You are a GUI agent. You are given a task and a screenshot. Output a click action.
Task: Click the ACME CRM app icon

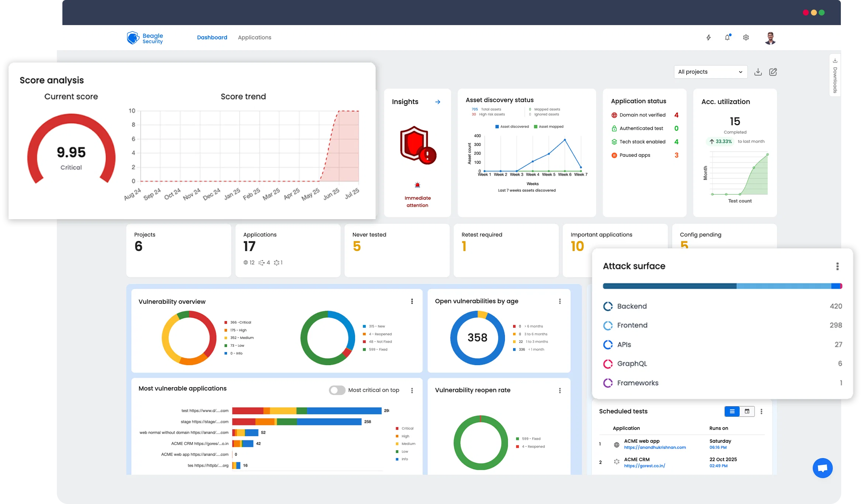(616, 462)
